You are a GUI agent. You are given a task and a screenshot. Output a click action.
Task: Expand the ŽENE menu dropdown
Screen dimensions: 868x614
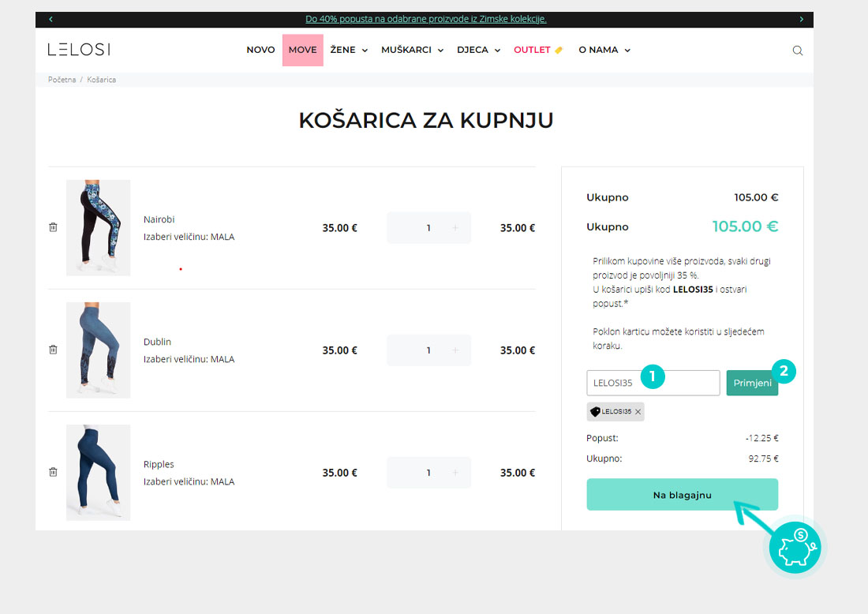click(349, 50)
